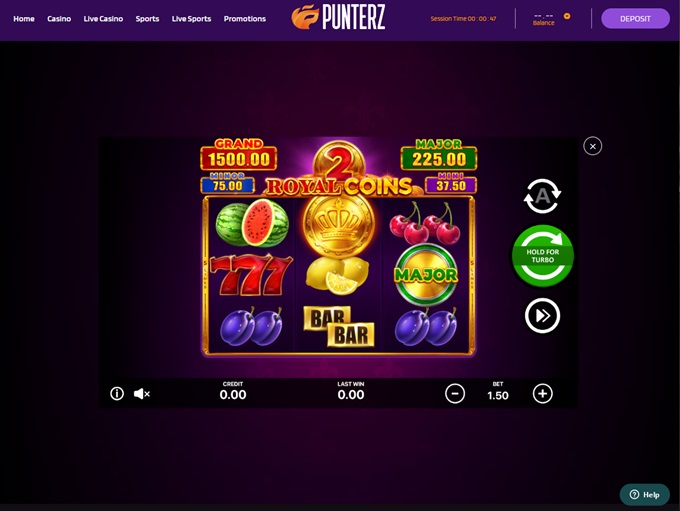Increase bet with the plus button

click(x=543, y=393)
